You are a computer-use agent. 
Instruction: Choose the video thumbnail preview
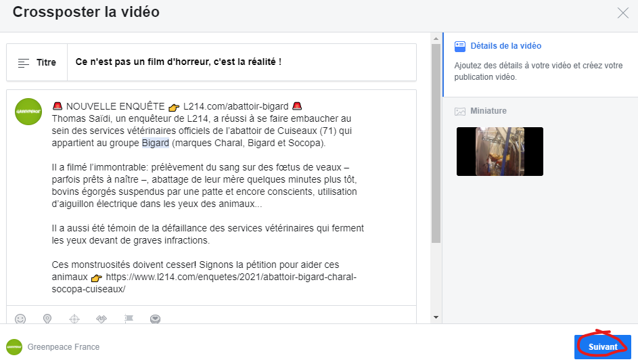click(500, 152)
